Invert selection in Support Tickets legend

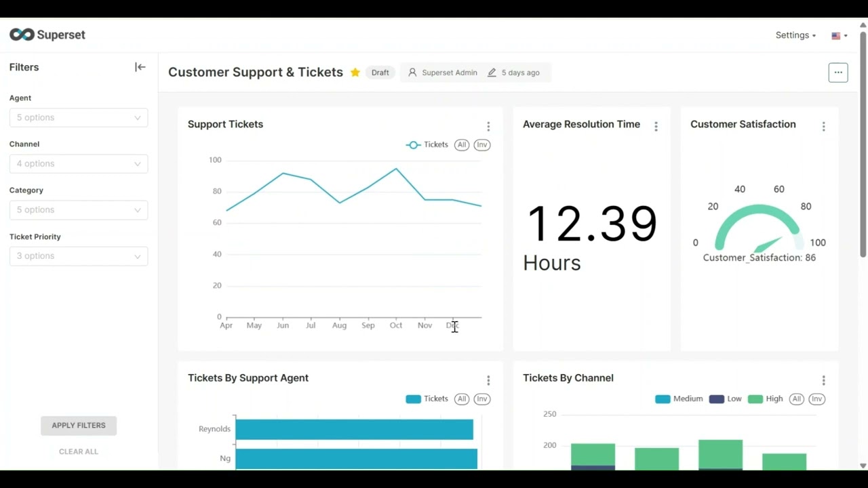[481, 144]
